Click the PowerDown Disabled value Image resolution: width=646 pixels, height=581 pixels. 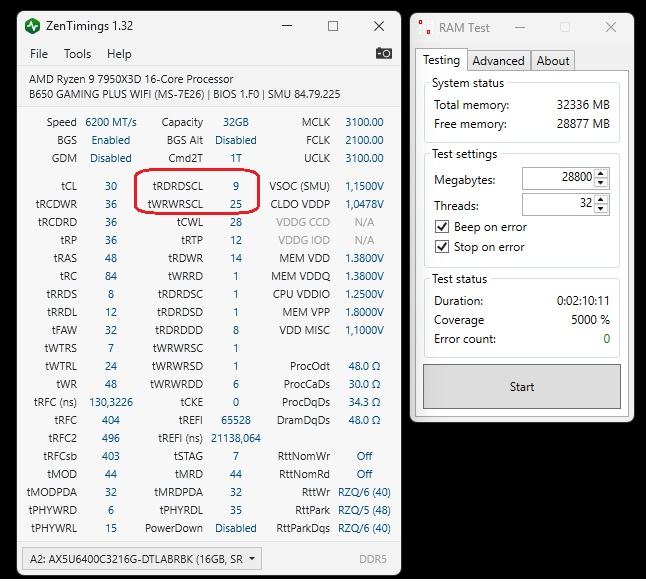click(x=236, y=528)
